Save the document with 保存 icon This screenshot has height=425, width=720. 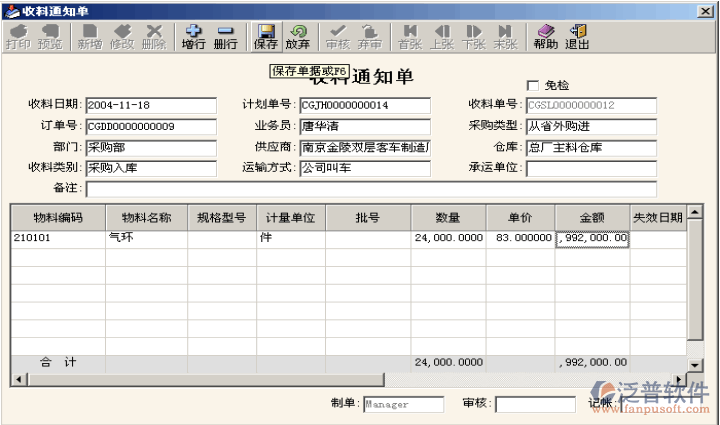point(266,37)
